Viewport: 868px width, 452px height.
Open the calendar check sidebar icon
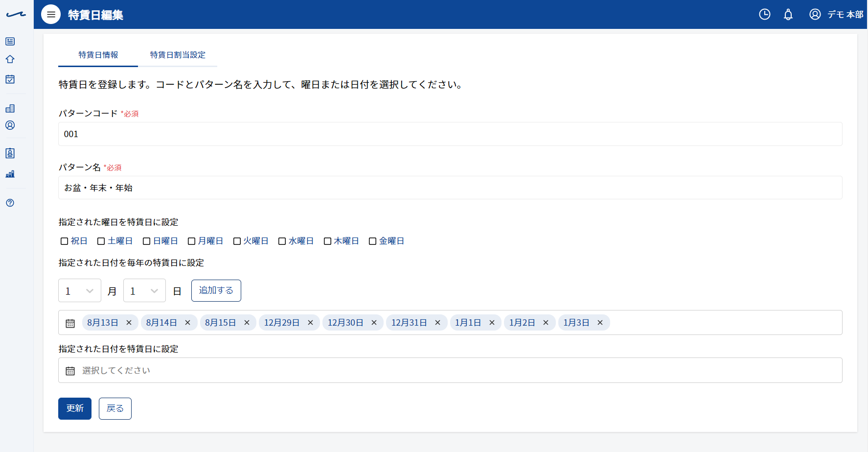10,79
